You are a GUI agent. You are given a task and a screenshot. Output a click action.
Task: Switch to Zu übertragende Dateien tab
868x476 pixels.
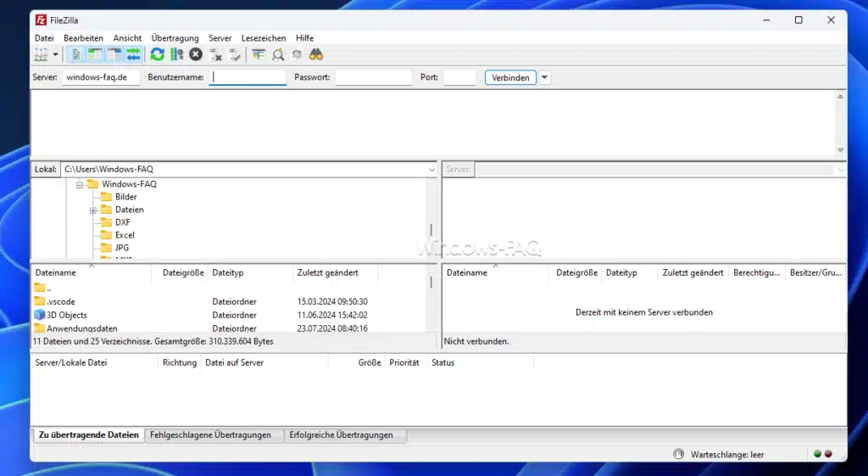88,435
